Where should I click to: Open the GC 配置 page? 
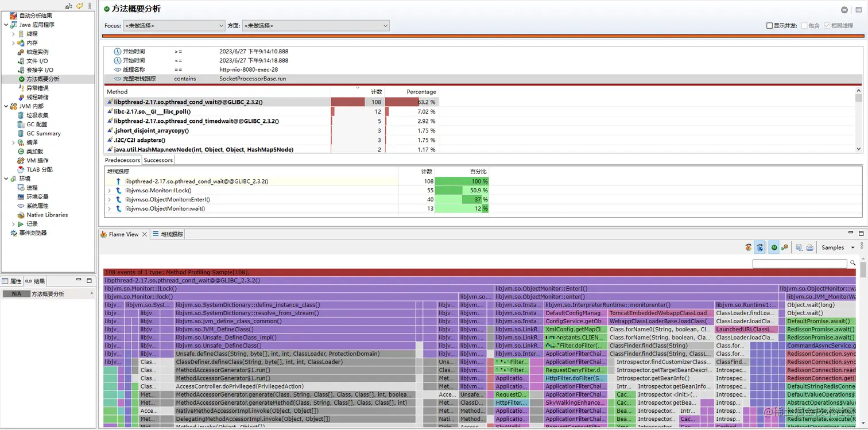point(37,124)
